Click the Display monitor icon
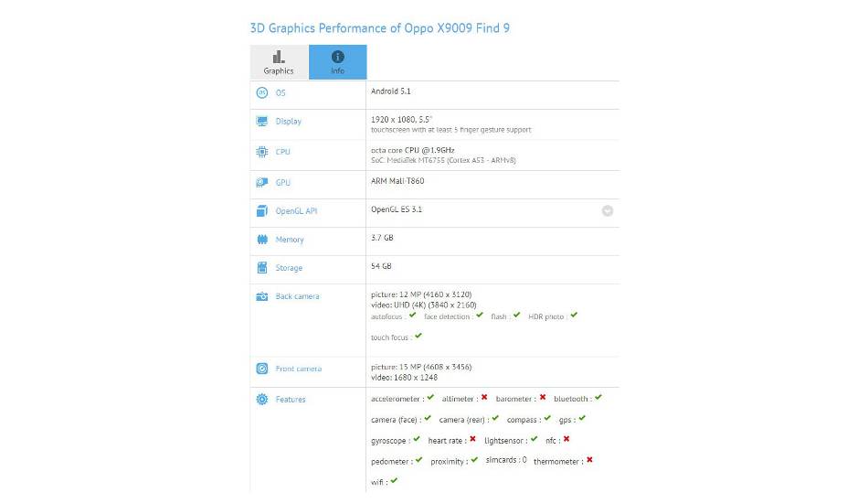This screenshot has width=868, height=503. coord(262,122)
